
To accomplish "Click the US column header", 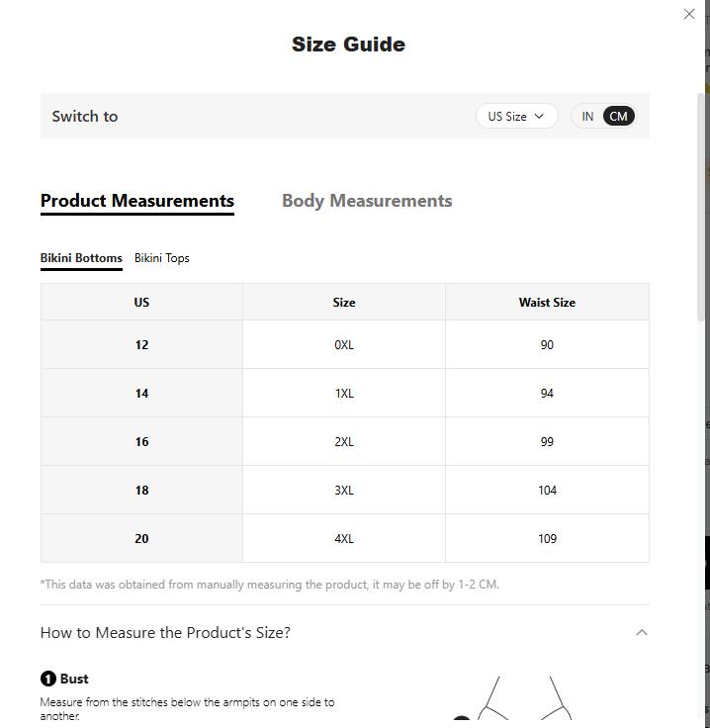I will (x=141, y=303).
